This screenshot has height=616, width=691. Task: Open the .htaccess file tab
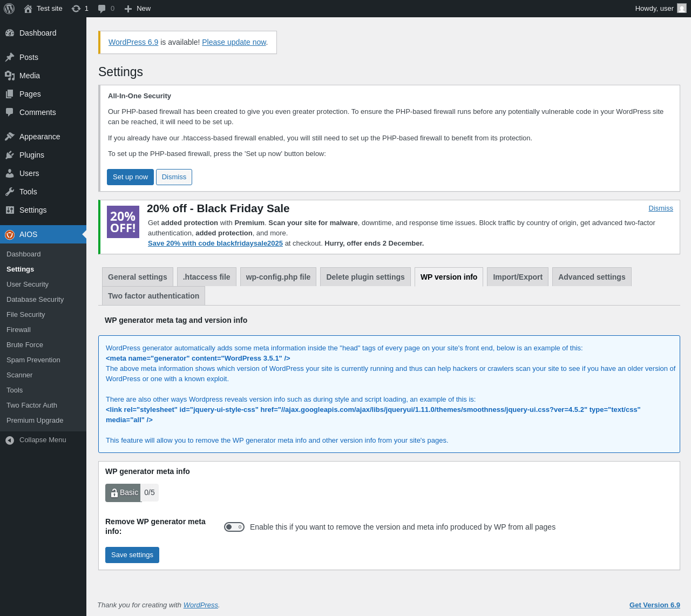tap(207, 277)
